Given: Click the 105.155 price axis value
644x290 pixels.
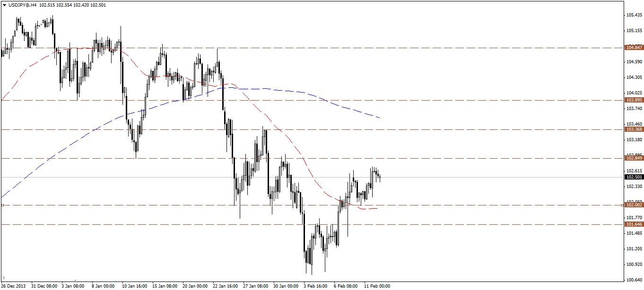Looking at the screenshot, I should 634,31.
